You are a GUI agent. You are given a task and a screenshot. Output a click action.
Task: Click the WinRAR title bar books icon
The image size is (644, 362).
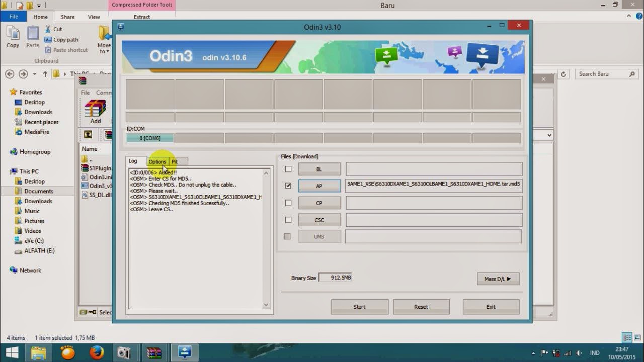83,80
